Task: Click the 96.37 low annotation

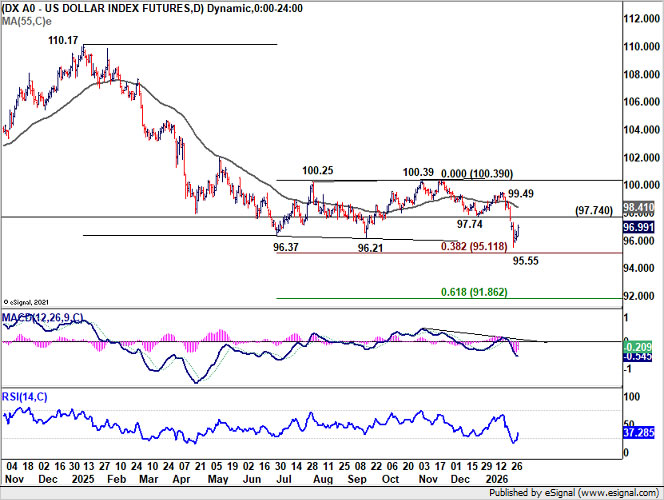Action: (x=286, y=247)
